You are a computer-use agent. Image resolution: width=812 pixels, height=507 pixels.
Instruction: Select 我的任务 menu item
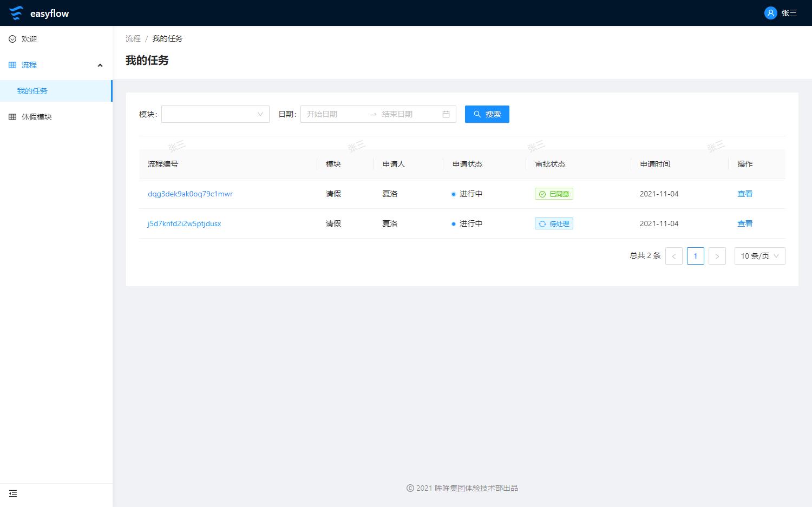(56, 91)
